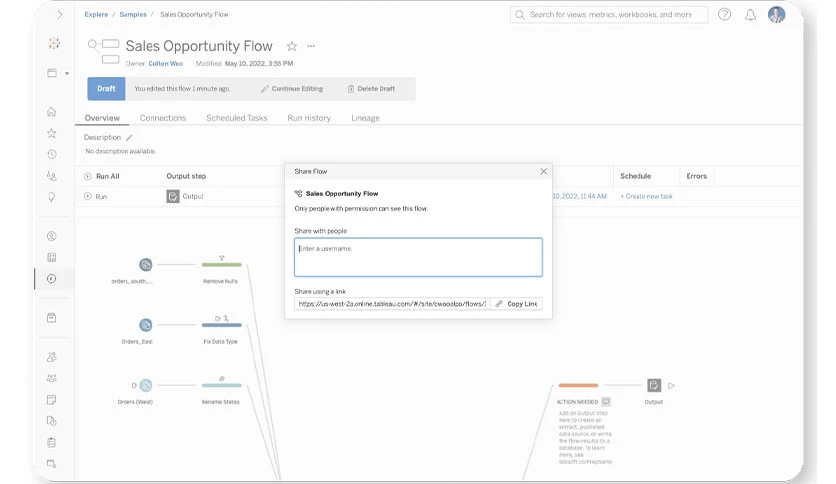Viewport: 836px width, 484px height.
Task: Select the Action Needed step bar
Action: pyautogui.click(x=578, y=385)
